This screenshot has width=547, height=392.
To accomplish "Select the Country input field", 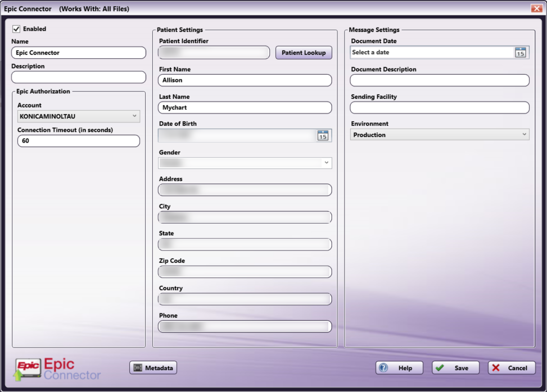I will click(x=245, y=299).
